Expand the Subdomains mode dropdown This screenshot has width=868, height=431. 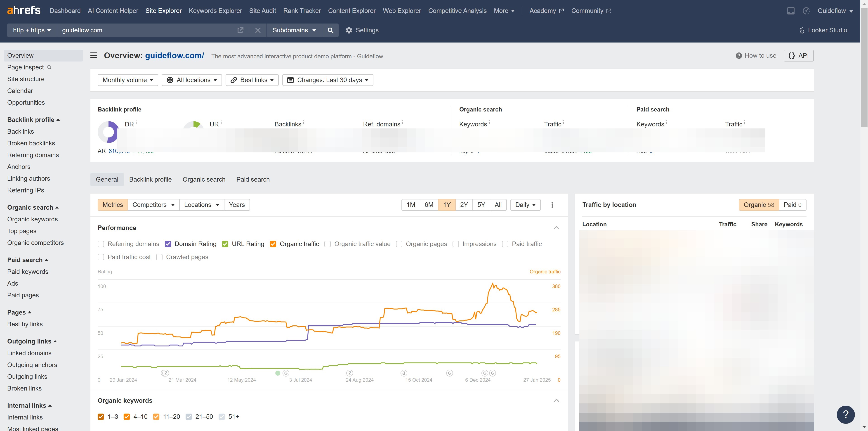294,30
